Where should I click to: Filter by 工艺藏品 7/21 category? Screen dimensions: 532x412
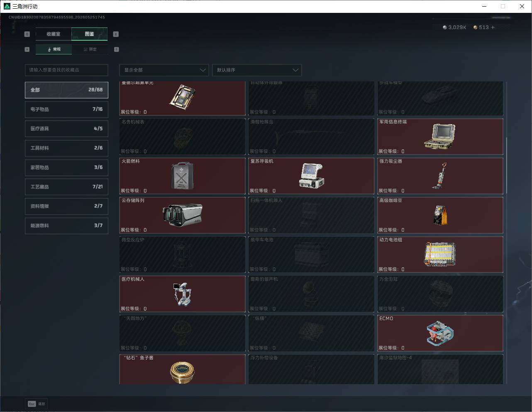[x=66, y=187]
